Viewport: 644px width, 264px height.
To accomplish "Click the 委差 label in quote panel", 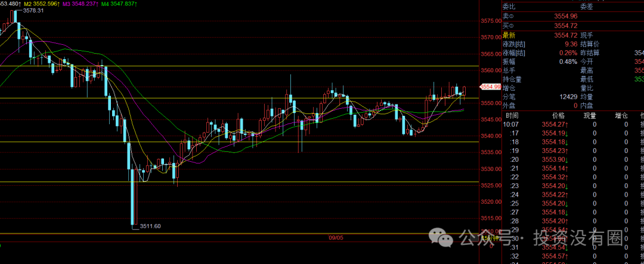I will point(586,7).
